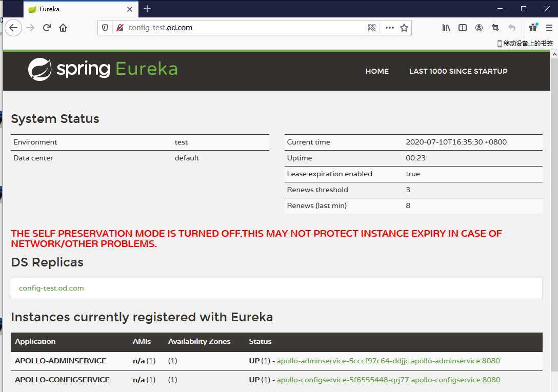Open the extensions grid icon
This screenshot has width=558, height=392.
point(533,27)
